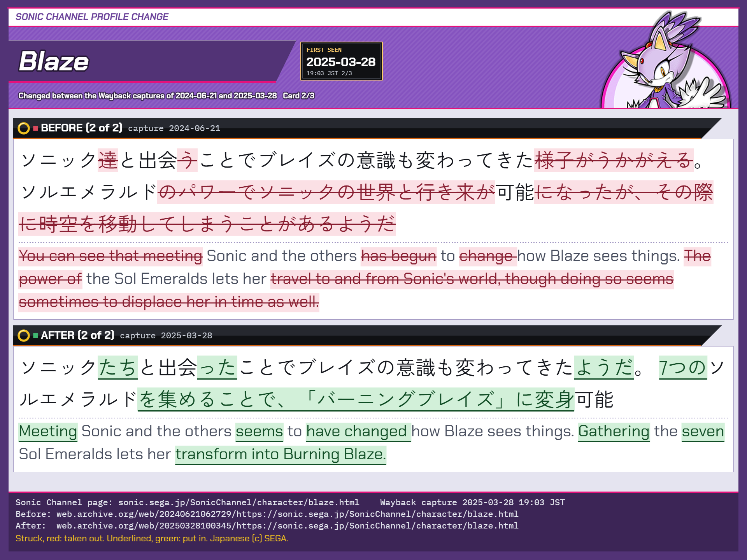Click the green square marker next to AFTER
The height and width of the screenshot is (560, 747).
[x=35, y=336]
